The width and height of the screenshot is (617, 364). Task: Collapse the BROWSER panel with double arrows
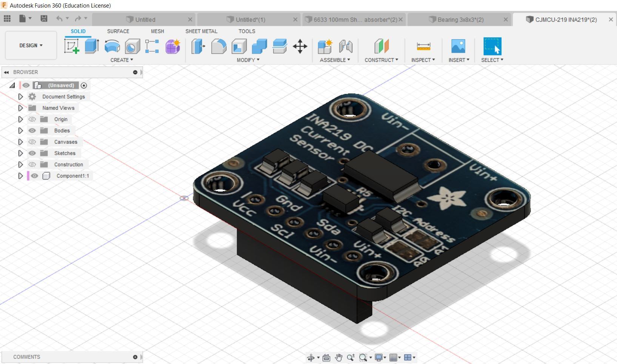click(x=6, y=72)
